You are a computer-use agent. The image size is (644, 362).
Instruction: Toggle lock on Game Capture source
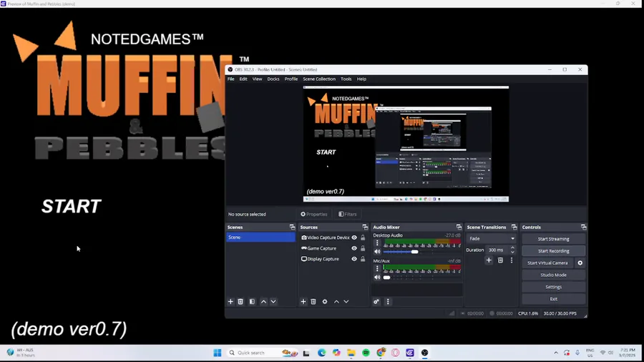pyautogui.click(x=363, y=248)
